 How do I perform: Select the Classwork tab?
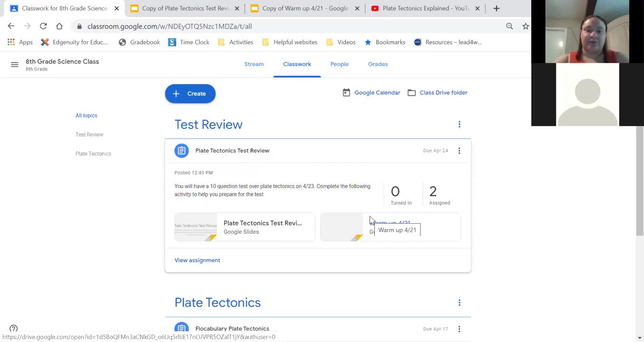tap(297, 64)
